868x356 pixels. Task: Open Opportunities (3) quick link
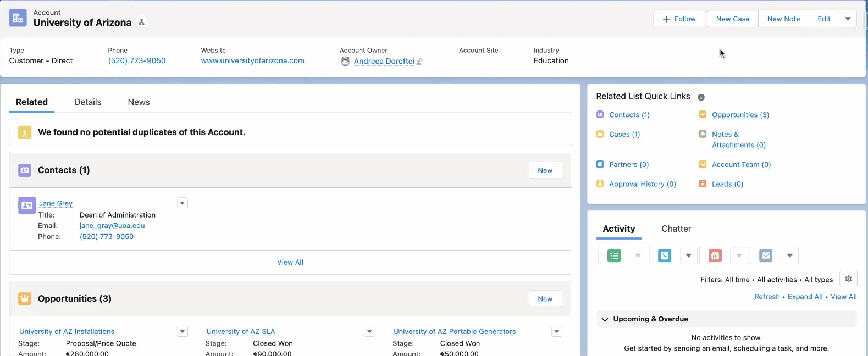pos(740,115)
